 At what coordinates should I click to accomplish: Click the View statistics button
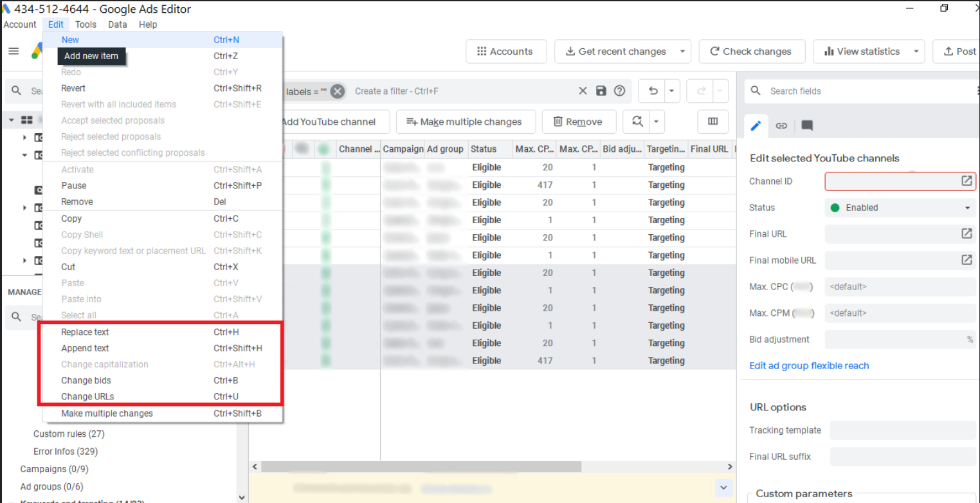click(862, 51)
